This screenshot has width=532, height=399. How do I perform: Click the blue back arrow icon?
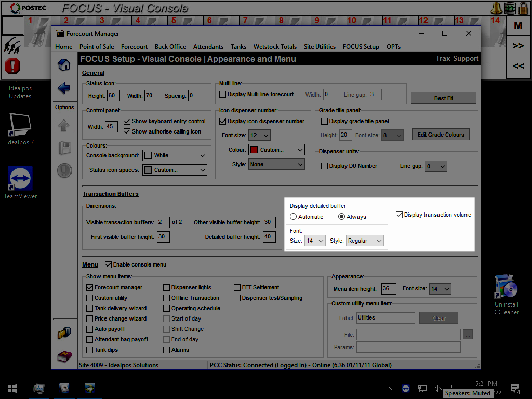tap(64, 88)
